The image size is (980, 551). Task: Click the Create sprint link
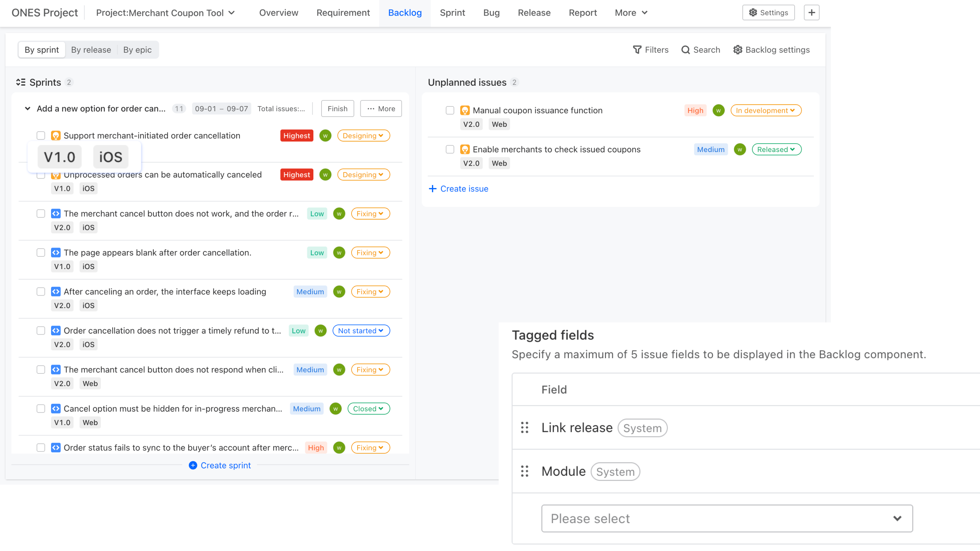[219, 465]
